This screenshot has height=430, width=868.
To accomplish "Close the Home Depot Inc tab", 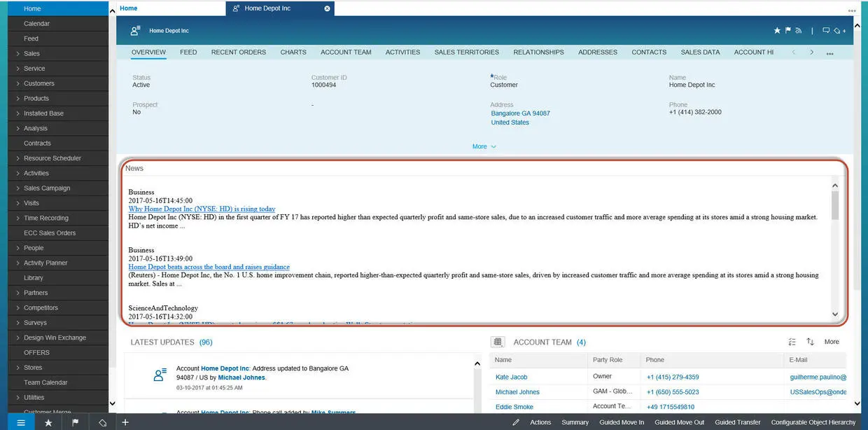I will [x=327, y=8].
